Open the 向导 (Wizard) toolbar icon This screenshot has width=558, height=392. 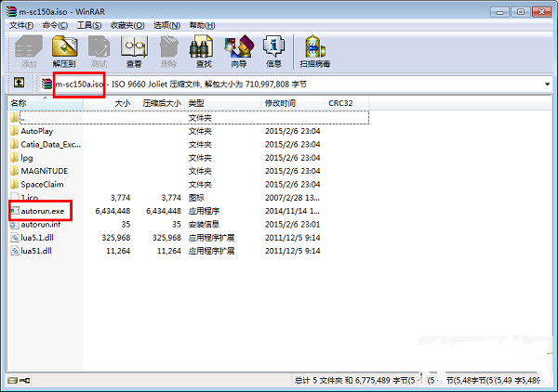tap(239, 46)
